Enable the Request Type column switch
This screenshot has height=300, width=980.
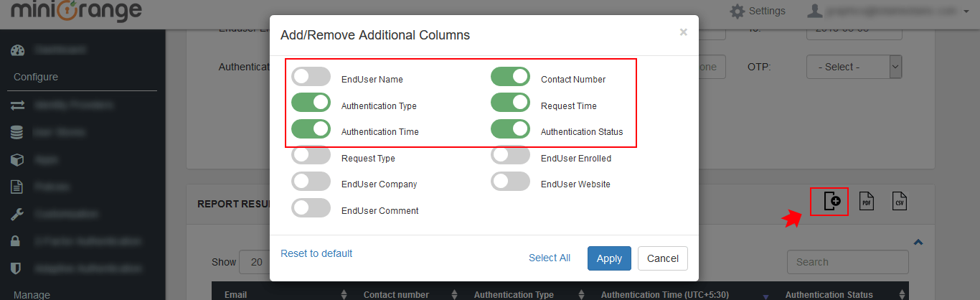311,156
